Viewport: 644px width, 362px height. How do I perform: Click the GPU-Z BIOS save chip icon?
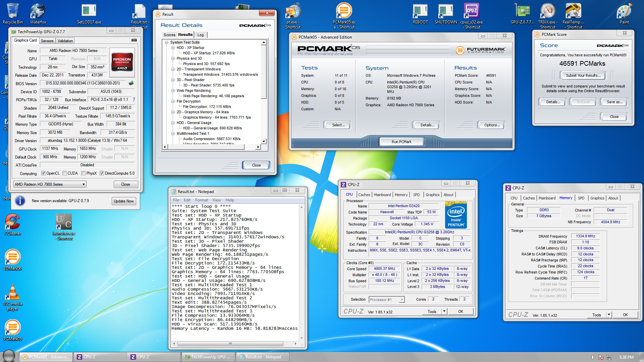[131, 83]
